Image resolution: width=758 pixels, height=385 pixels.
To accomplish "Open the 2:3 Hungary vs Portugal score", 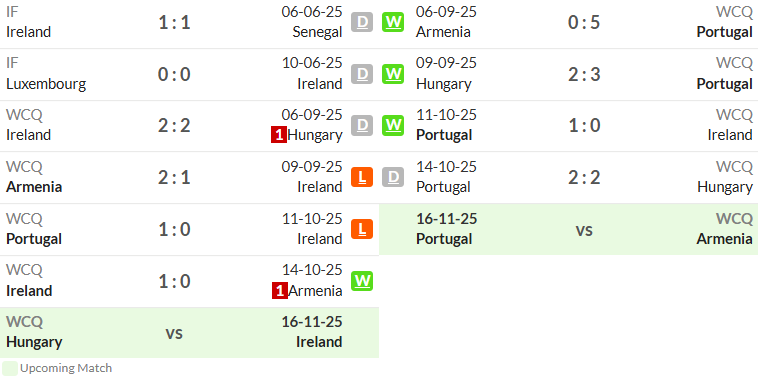I will (x=584, y=74).
